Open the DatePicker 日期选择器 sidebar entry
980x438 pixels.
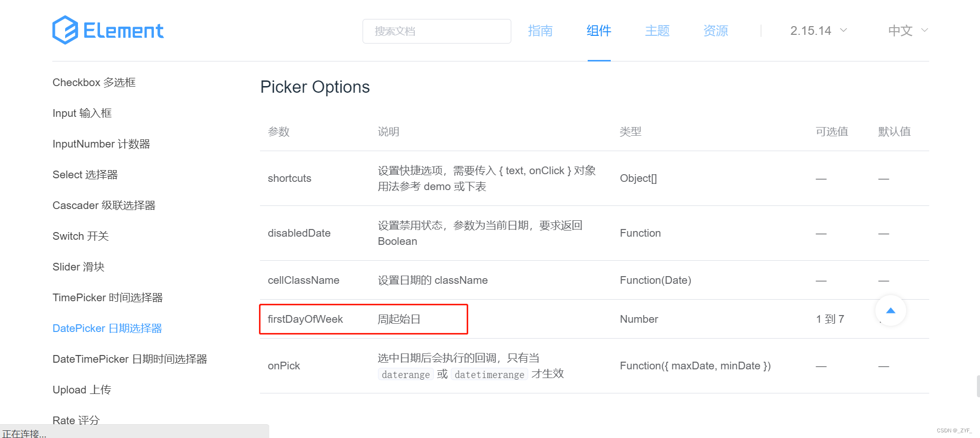tap(107, 328)
